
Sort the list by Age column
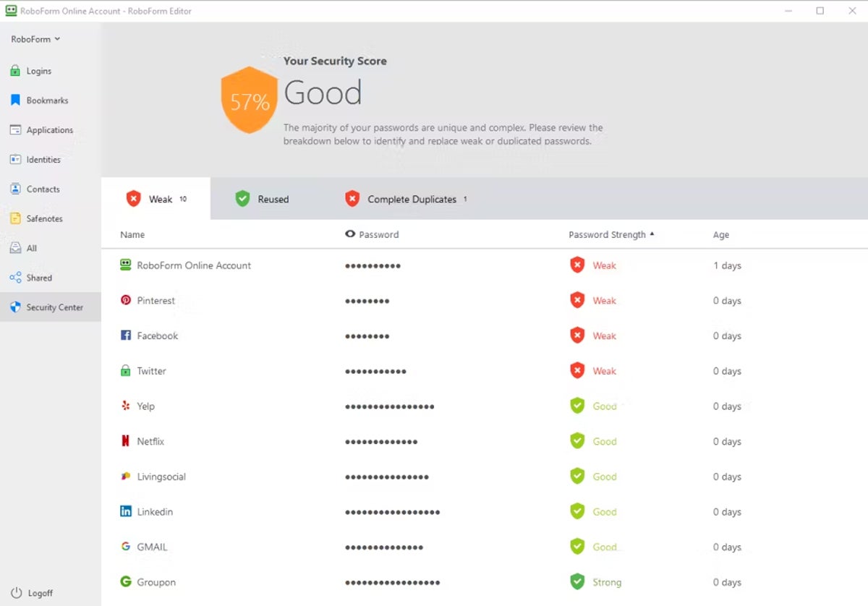[x=720, y=235]
